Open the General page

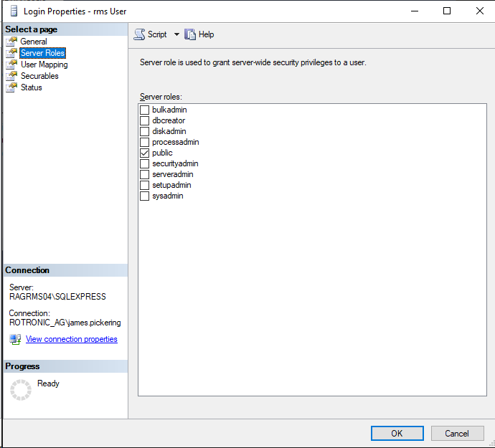tap(34, 42)
